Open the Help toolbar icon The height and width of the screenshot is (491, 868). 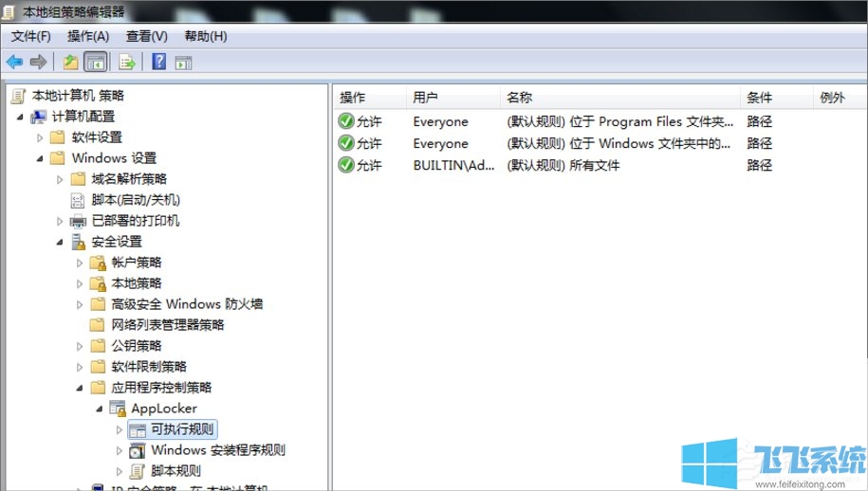click(x=158, y=62)
